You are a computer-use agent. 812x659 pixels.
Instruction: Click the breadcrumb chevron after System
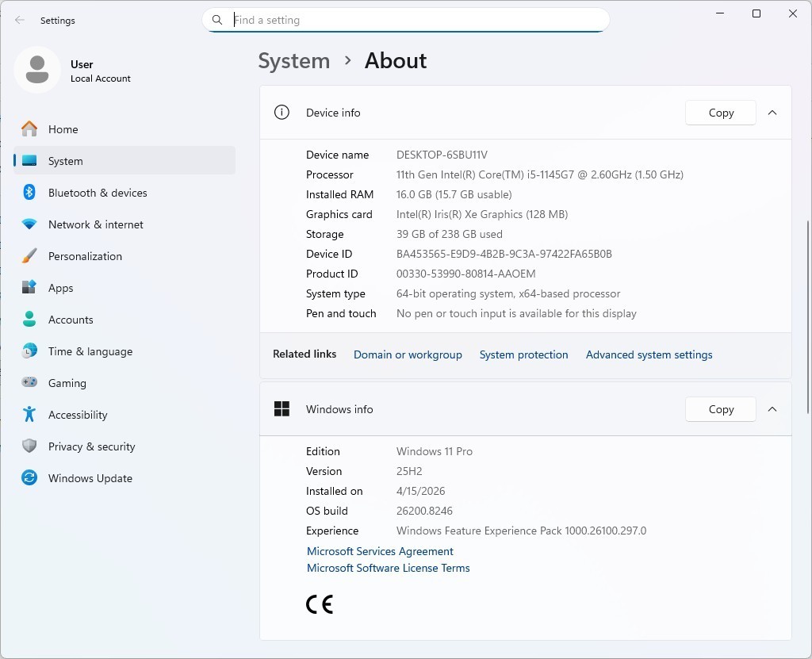coord(348,60)
